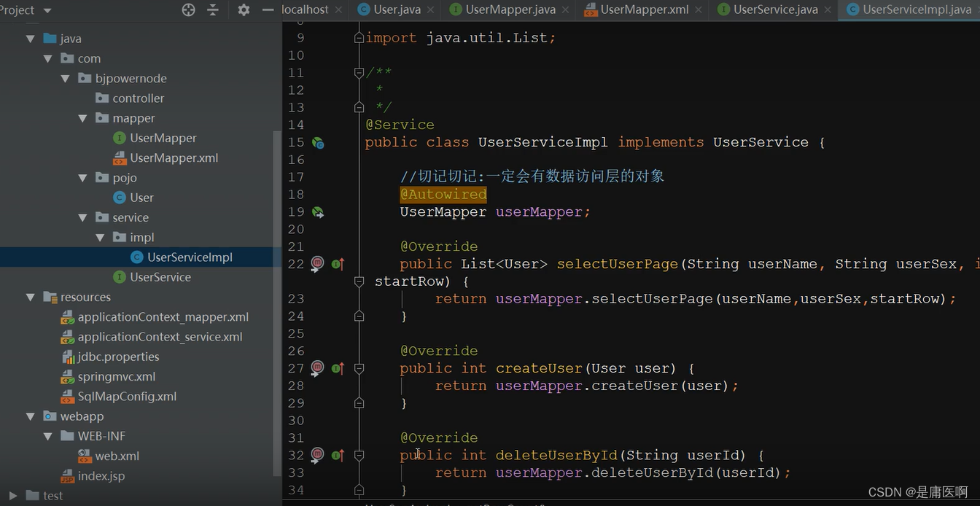Image resolution: width=980 pixels, height=506 pixels.
Task: Select the UserServiceImpl.java tab
Action: click(909, 9)
